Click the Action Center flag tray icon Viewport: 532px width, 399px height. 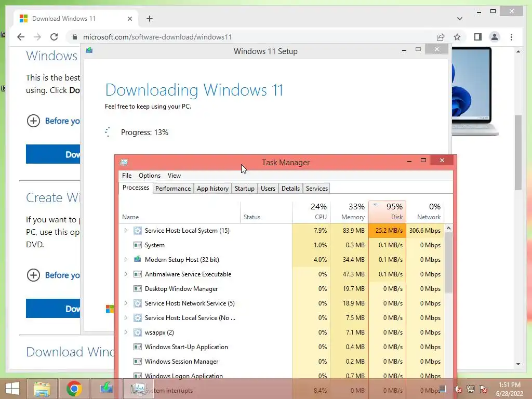click(484, 389)
